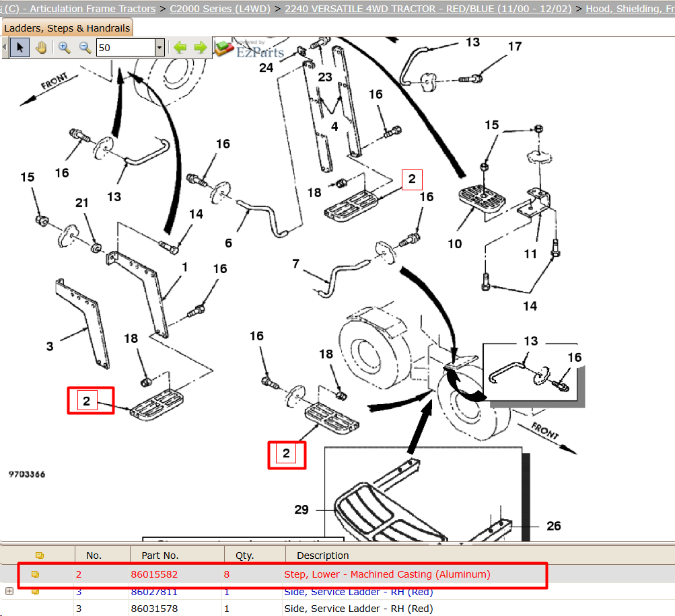The height and width of the screenshot is (616, 675).
Task: Go to previous diagram with left green arrow
Action: 180,47
